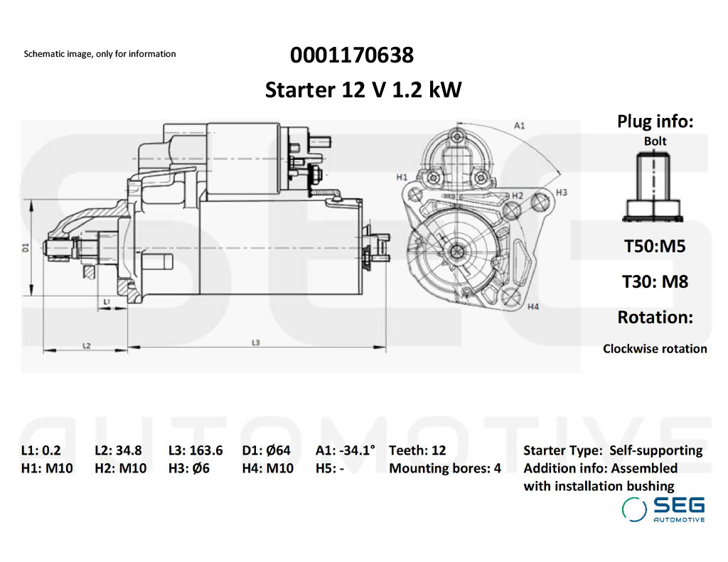This screenshot has height=562, width=728.
Task: Click the A1 angle label in drawing
Action: [x=519, y=126]
